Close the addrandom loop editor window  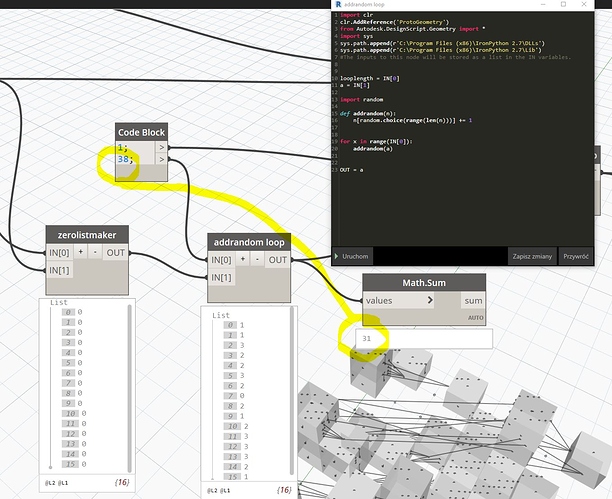[584, 4]
